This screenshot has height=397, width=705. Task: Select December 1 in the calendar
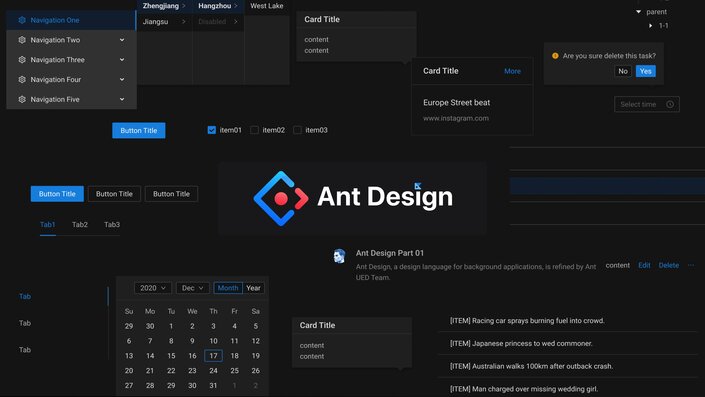pyautogui.click(x=171, y=326)
